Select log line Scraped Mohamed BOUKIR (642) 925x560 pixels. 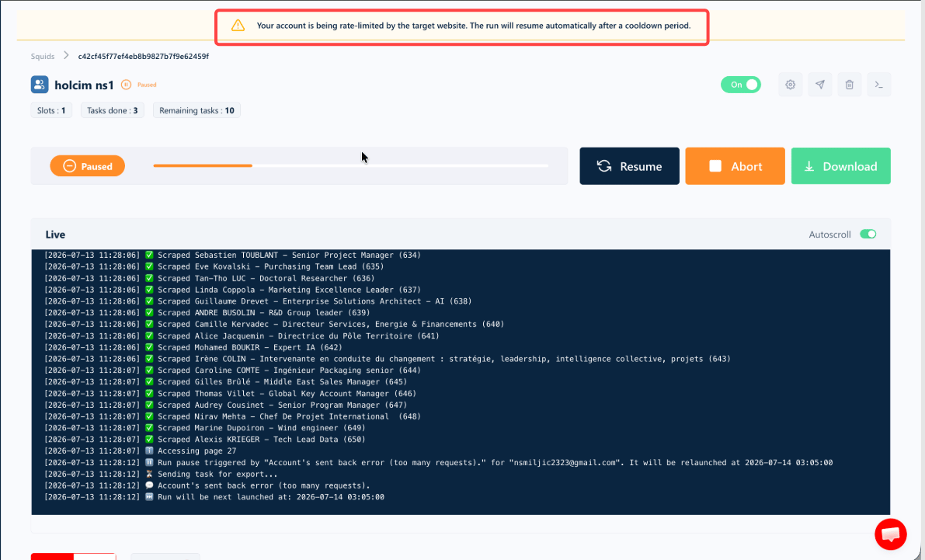[x=193, y=347]
